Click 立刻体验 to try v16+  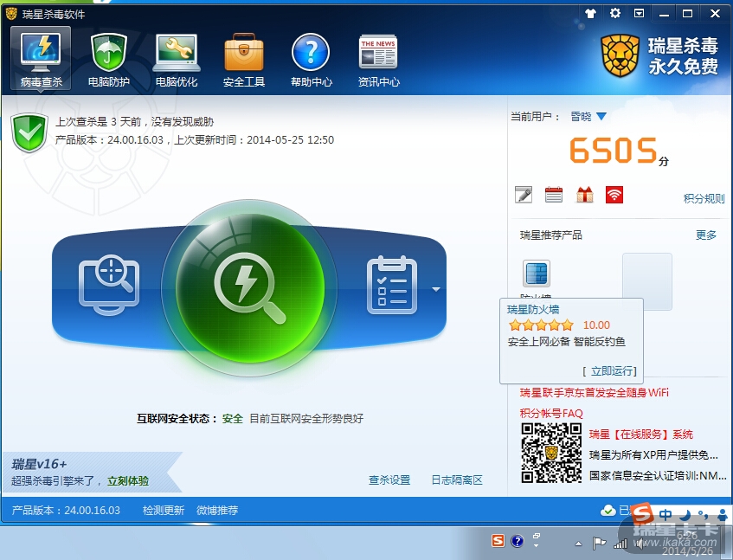coord(128,481)
